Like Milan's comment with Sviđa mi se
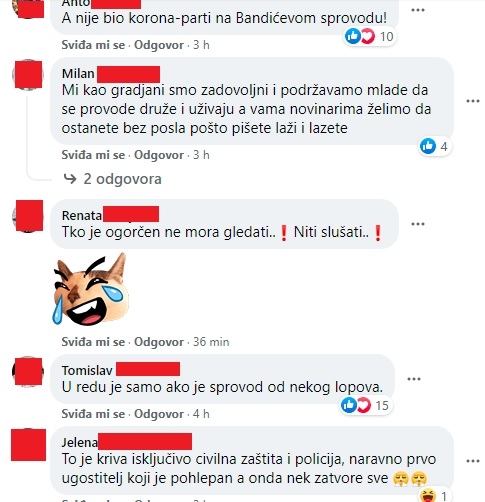 point(93,155)
